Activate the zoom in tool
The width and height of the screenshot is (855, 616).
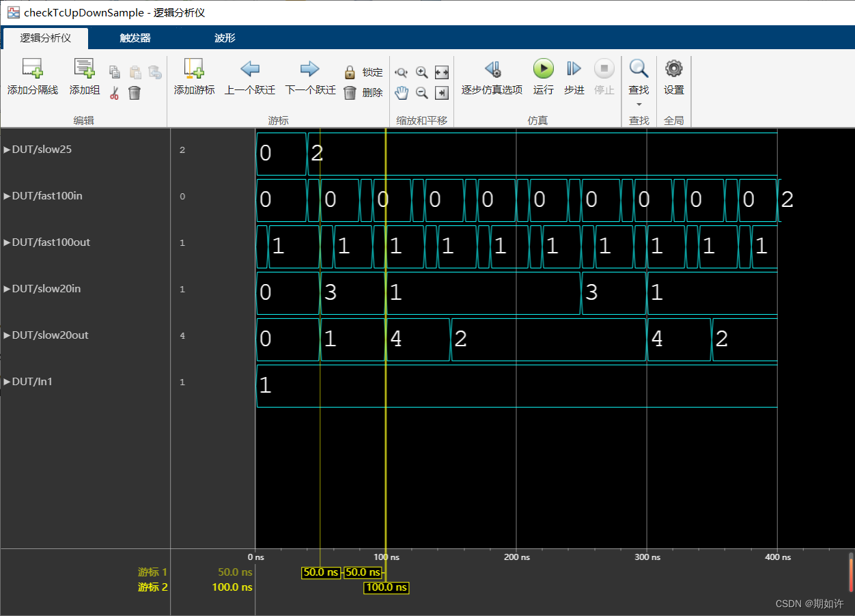(421, 72)
